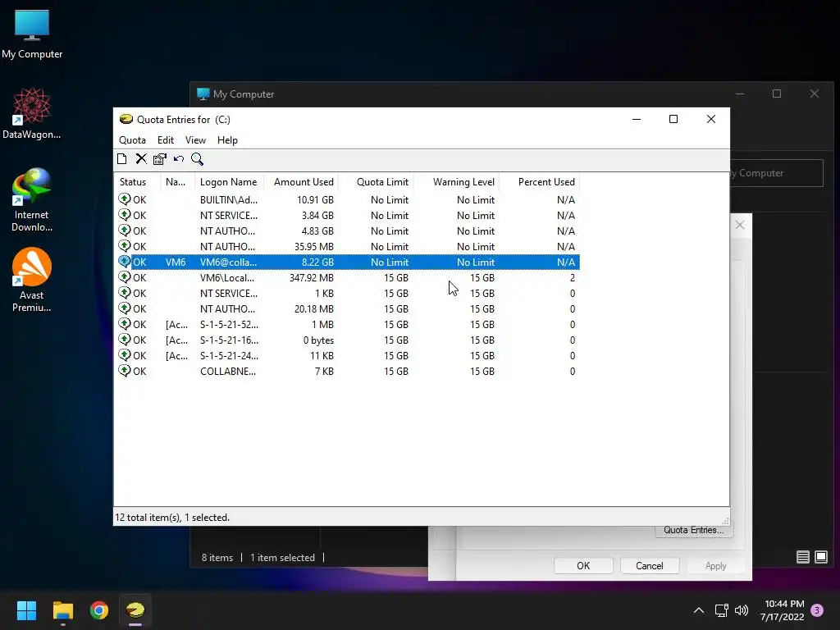840x630 pixels.
Task: Click the network icon in system tray
Action: [x=722, y=610]
